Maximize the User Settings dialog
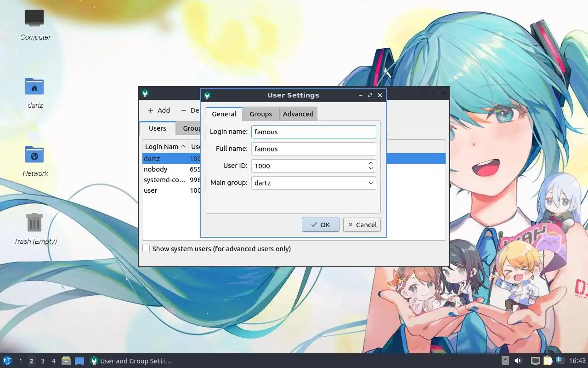 (x=370, y=95)
